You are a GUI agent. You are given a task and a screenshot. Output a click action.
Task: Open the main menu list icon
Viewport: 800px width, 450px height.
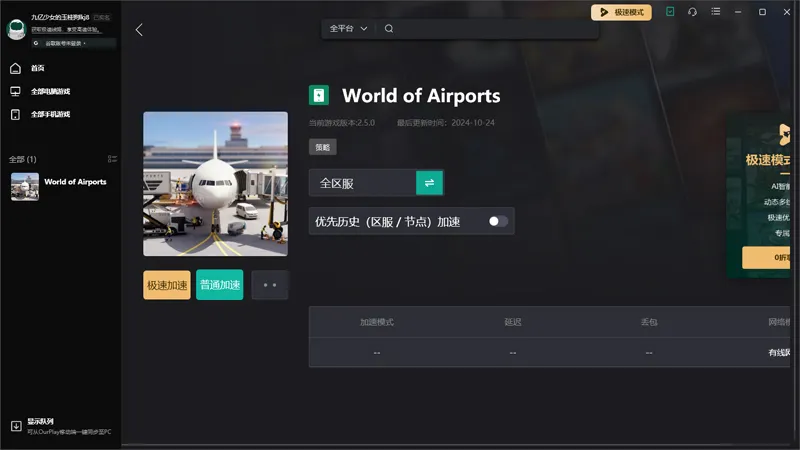[x=716, y=11]
